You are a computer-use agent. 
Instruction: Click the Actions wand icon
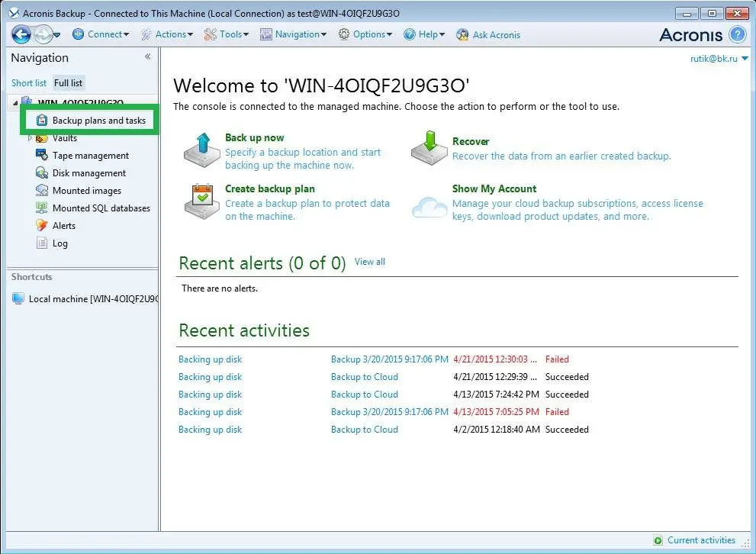pos(146,34)
